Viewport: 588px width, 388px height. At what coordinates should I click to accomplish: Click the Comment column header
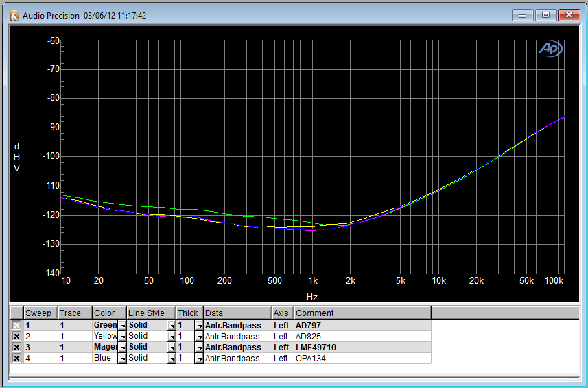(x=362, y=313)
